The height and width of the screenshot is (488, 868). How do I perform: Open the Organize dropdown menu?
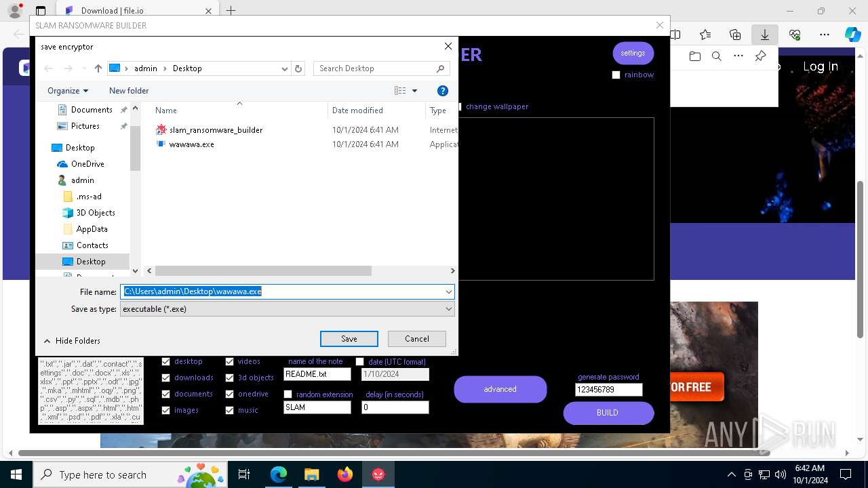point(68,91)
